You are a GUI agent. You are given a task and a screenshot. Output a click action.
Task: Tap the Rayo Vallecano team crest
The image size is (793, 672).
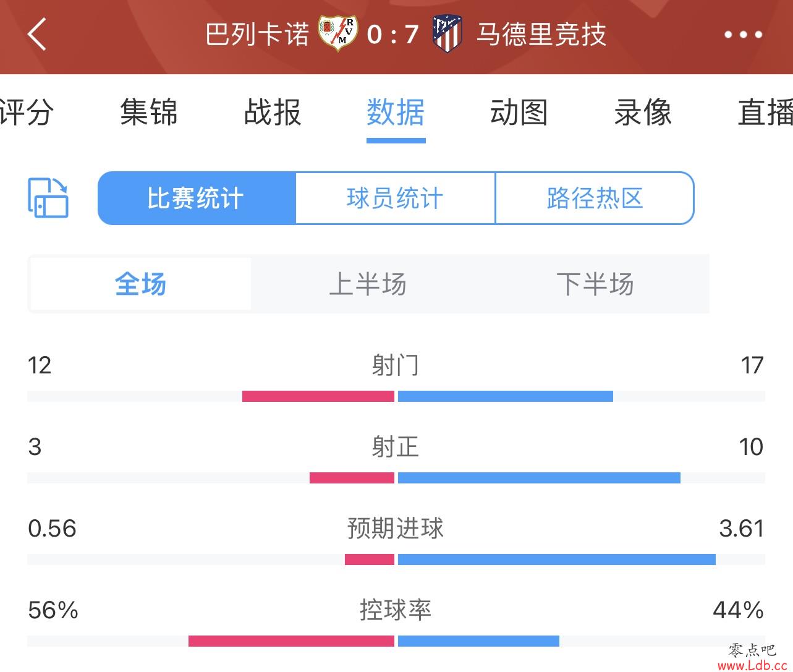tap(338, 33)
